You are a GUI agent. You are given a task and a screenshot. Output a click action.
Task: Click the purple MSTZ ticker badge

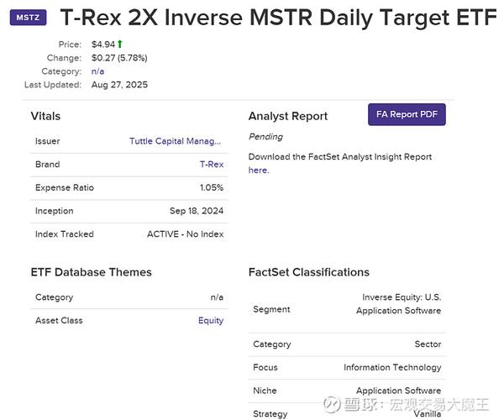pyautogui.click(x=28, y=18)
